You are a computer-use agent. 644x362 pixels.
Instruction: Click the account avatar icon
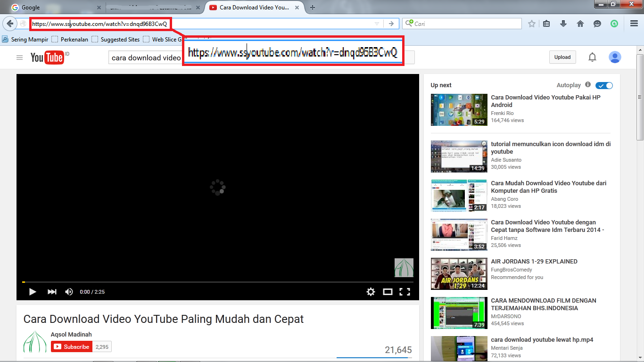pyautogui.click(x=615, y=57)
